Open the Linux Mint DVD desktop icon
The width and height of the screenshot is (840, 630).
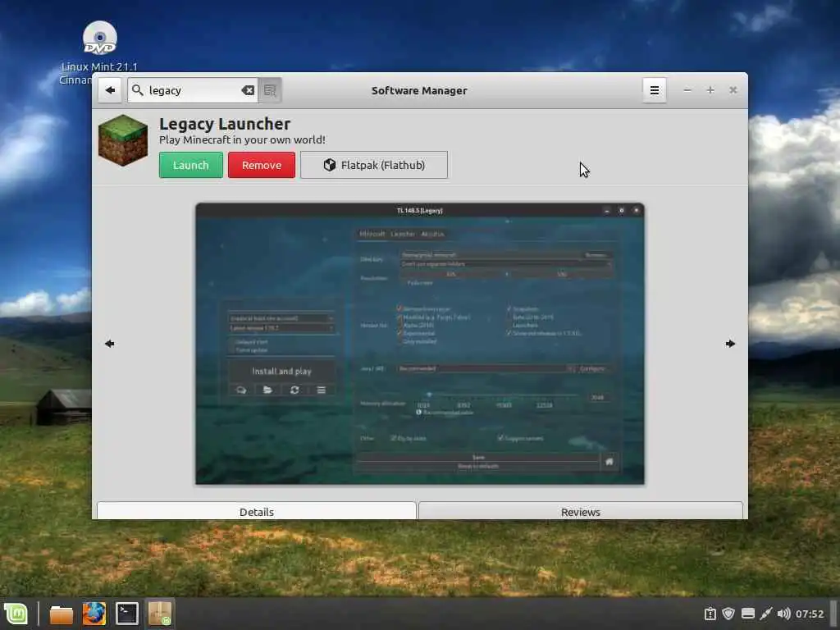[99, 52]
